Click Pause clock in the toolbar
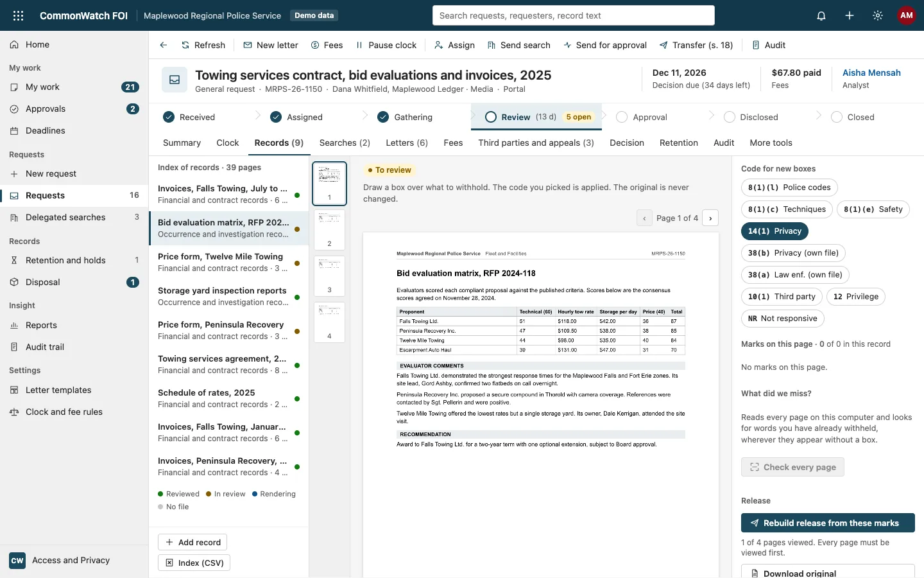Image resolution: width=924 pixels, height=578 pixels. (386, 45)
